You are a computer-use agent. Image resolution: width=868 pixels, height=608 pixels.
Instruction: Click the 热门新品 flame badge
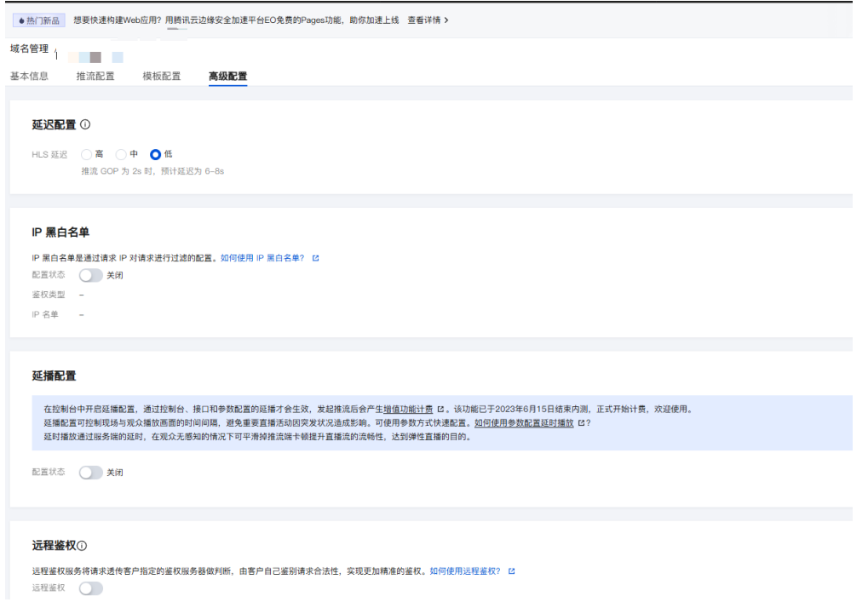pos(39,20)
